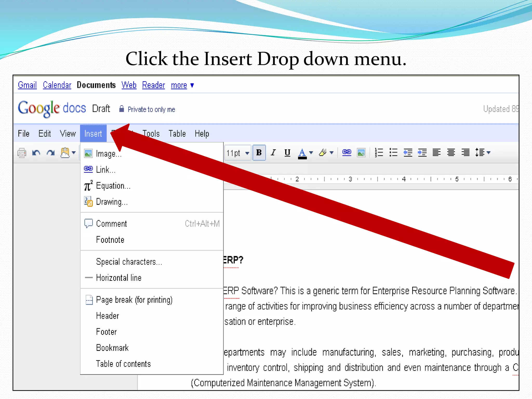This screenshot has width=532, height=399.
Task: Click the numbered list icon
Action: 379,152
